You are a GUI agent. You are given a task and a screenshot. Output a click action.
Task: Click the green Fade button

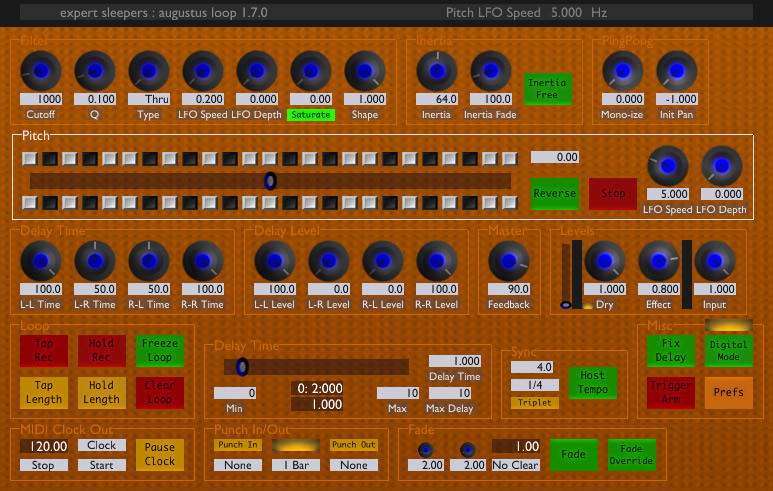click(573, 455)
